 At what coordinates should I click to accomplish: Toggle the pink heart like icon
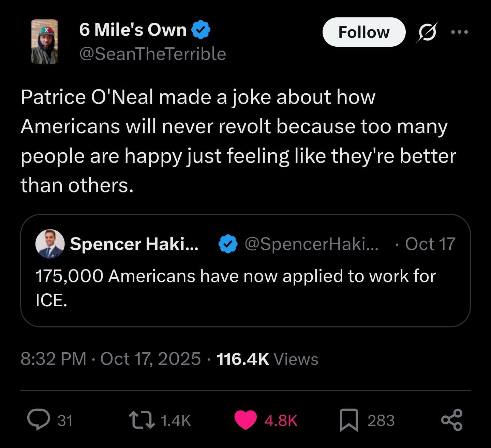[x=245, y=420]
